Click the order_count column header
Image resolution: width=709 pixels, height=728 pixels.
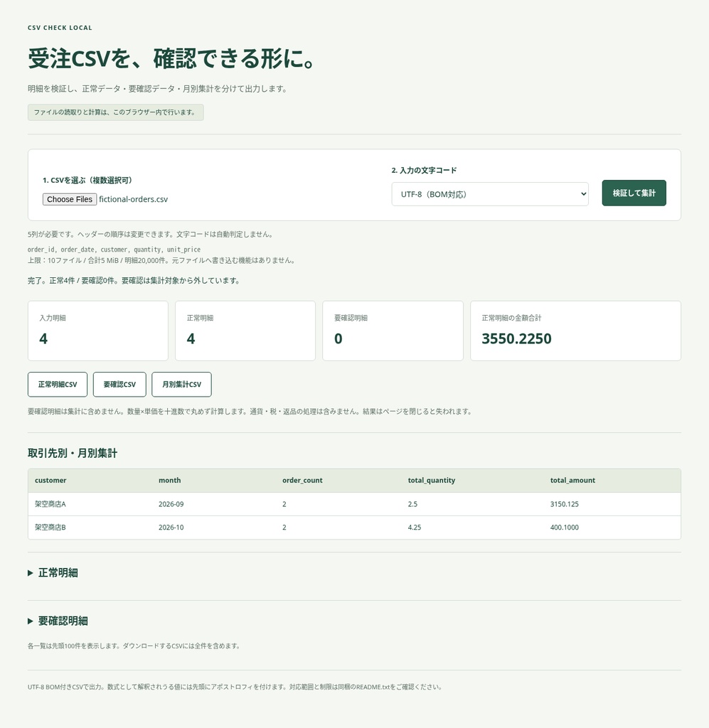302,480
